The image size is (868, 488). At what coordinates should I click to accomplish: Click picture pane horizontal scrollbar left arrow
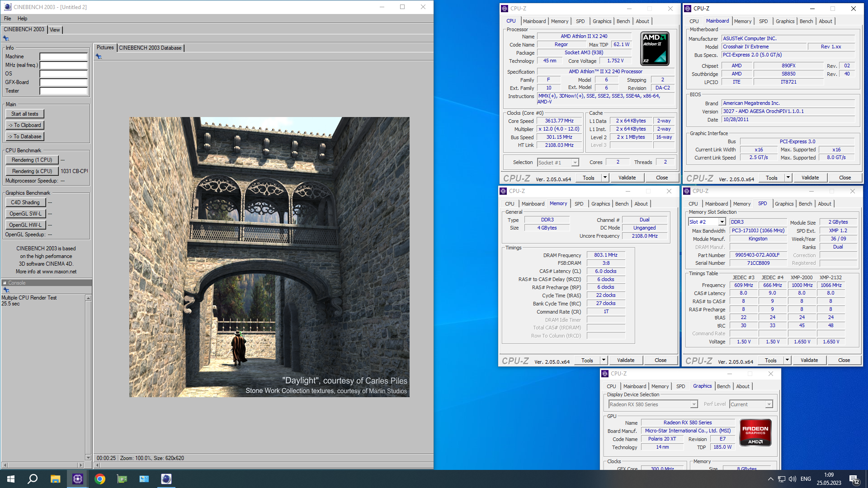tap(98, 465)
